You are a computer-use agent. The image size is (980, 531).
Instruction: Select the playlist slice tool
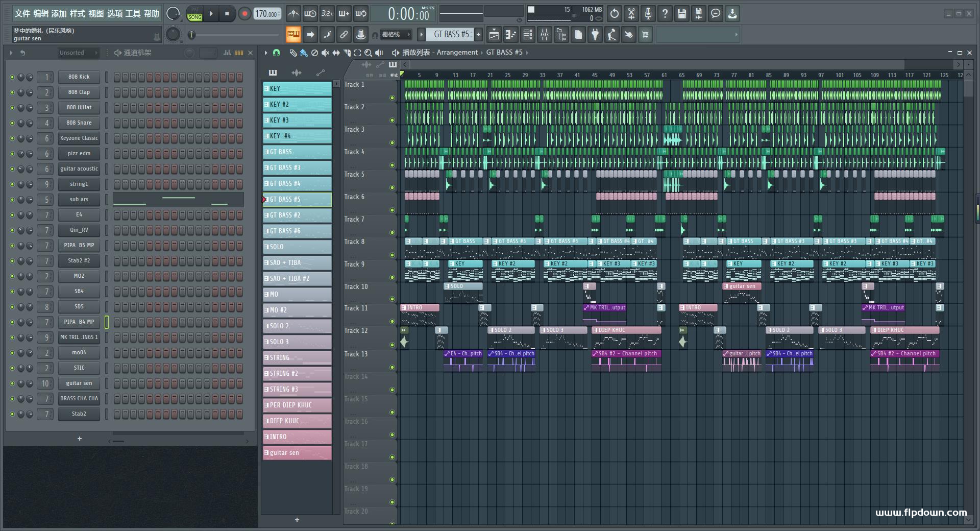347,53
